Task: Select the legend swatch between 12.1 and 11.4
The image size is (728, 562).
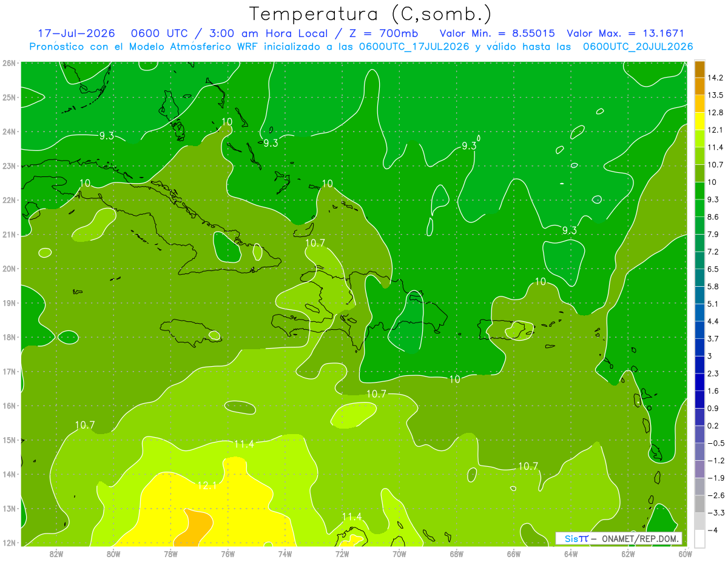Action: [699, 138]
